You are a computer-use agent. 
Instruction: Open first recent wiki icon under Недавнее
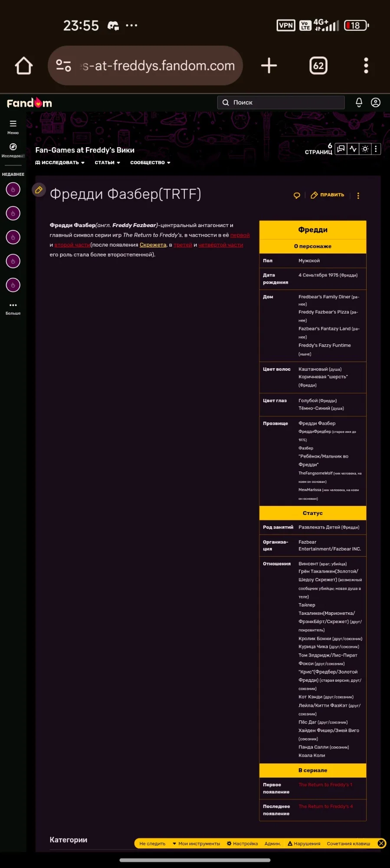coord(13,189)
